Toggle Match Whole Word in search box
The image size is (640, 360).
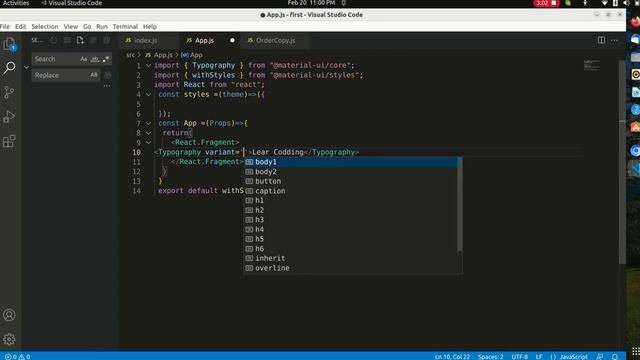pyautogui.click(x=95, y=59)
